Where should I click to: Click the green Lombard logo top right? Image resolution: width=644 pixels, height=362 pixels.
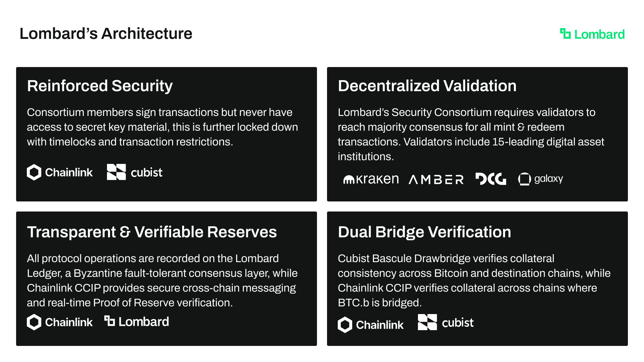(592, 34)
